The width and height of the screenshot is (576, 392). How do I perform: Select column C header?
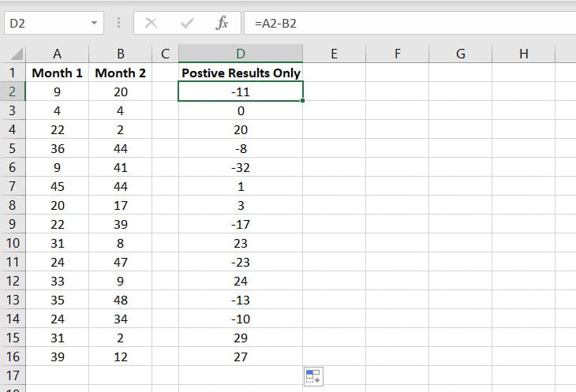click(166, 54)
